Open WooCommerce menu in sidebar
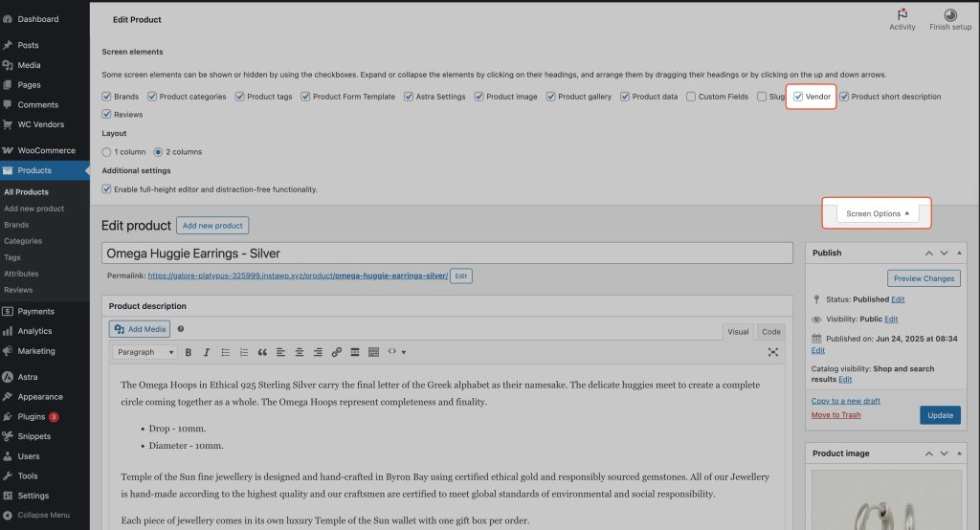 click(44, 150)
